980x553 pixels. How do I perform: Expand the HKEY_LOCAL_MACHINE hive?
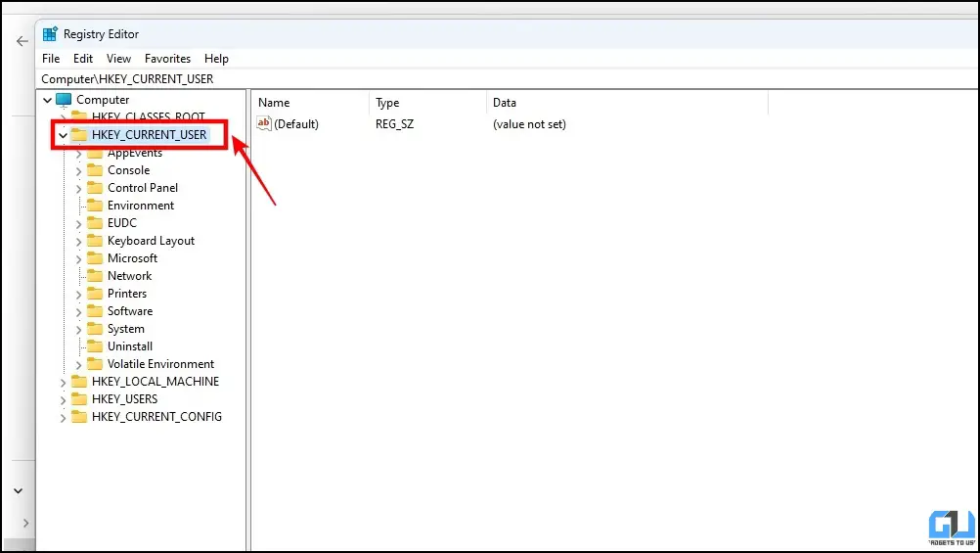click(x=64, y=382)
